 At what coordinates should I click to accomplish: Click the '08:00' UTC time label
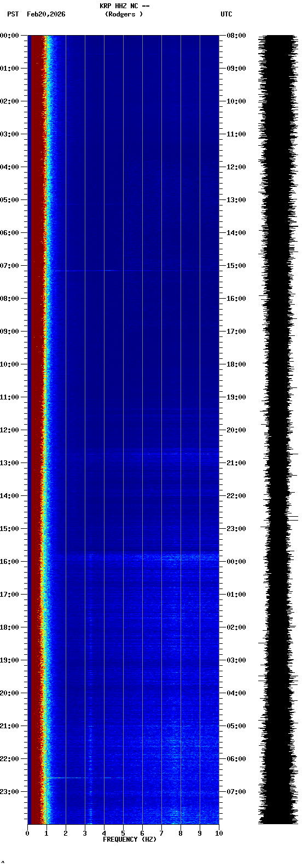[236, 36]
